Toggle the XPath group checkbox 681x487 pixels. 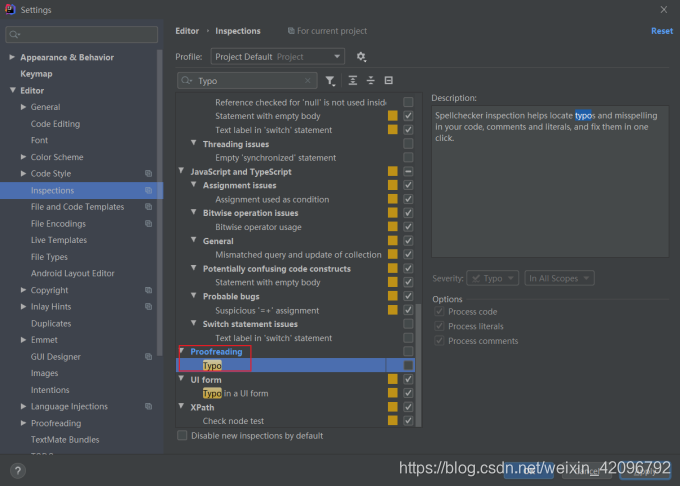click(408, 407)
